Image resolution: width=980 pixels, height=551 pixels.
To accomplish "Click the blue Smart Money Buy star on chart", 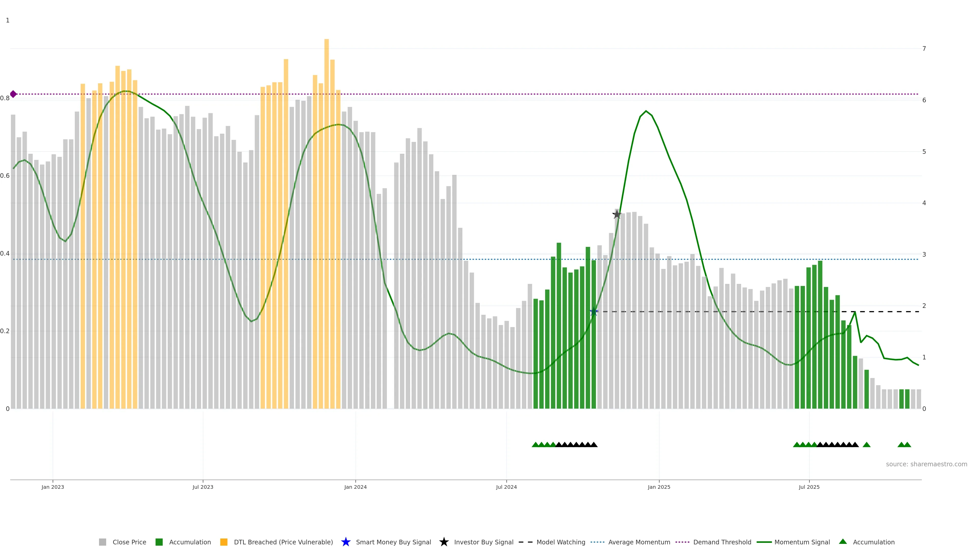I will [x=593, y=312].
